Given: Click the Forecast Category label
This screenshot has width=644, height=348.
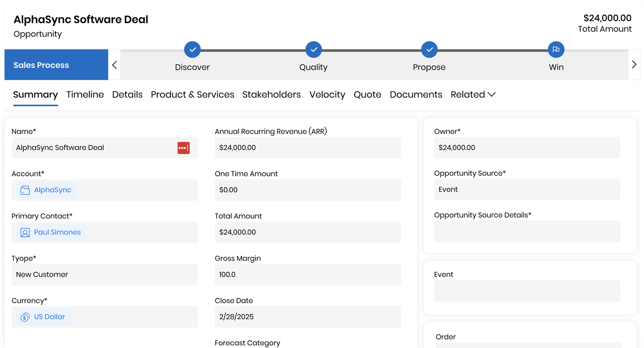Looking at the screenshot, I should coord(247,343).
